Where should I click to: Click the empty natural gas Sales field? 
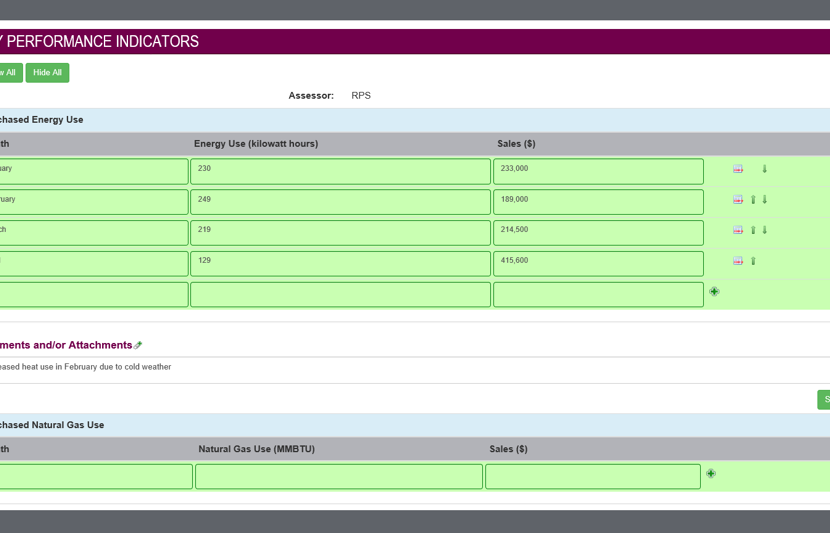[x=592, y=477]
